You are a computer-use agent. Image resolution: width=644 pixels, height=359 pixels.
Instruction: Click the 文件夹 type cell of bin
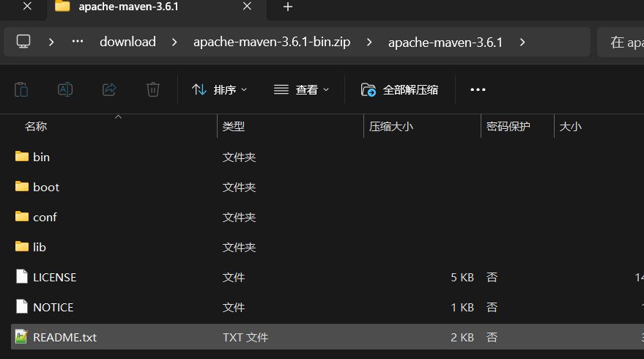239,157
